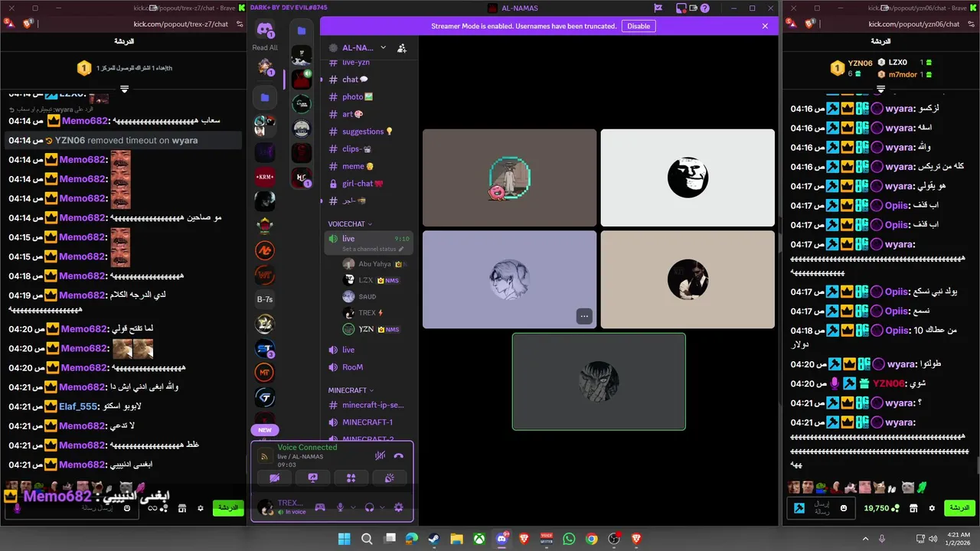Open Discord user settings gear

coord(398,507)
